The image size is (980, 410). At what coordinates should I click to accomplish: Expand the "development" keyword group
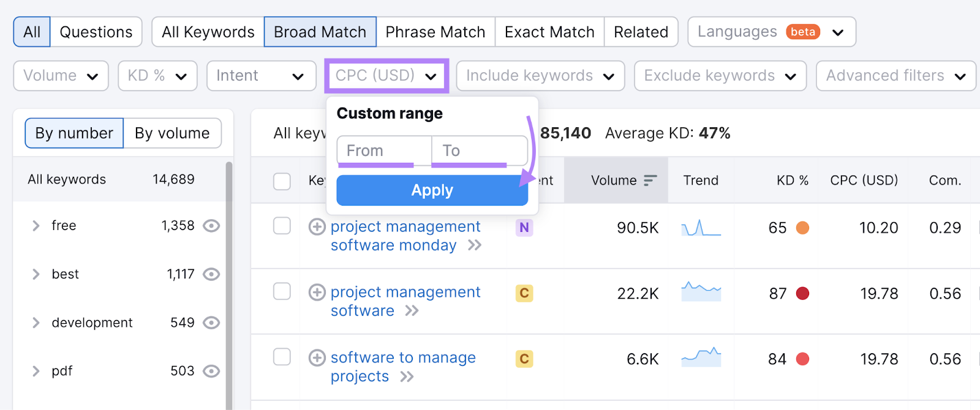click(36, 322)
